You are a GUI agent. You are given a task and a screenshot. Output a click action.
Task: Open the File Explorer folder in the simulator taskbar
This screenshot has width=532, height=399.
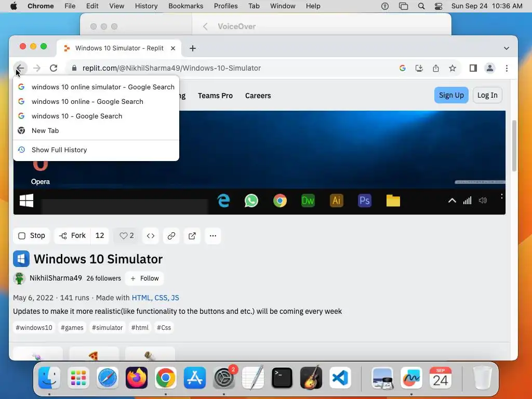click(x=393, y=201)
